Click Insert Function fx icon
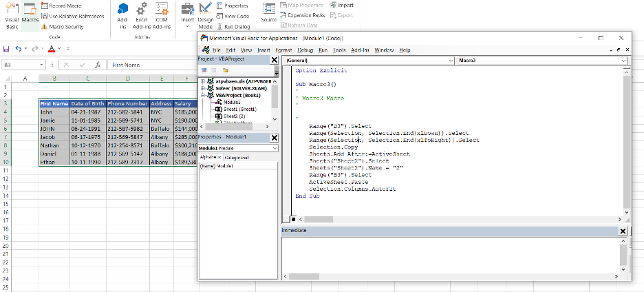 [x=98, y=65]
